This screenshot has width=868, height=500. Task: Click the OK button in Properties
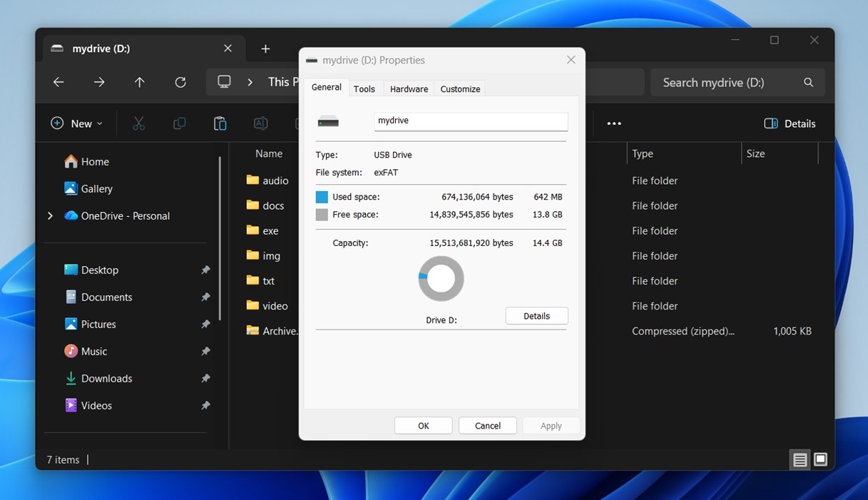(x=423, y=425)
